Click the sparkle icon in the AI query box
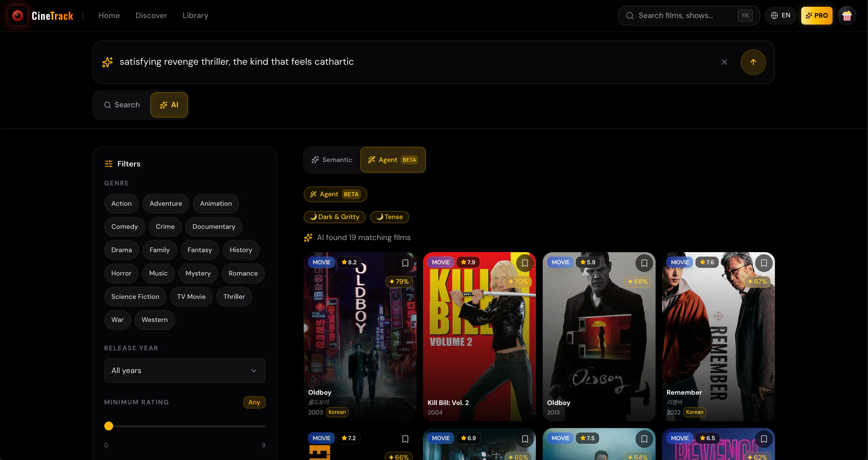The width and height of the screenshot is (868, 460). 108,62
